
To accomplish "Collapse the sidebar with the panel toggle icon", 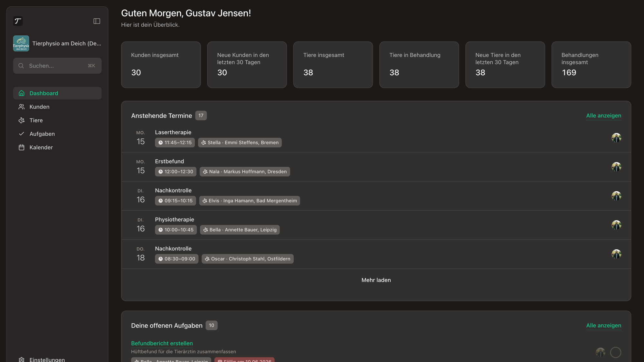I will pyautogui.click(x=97, y=21).
